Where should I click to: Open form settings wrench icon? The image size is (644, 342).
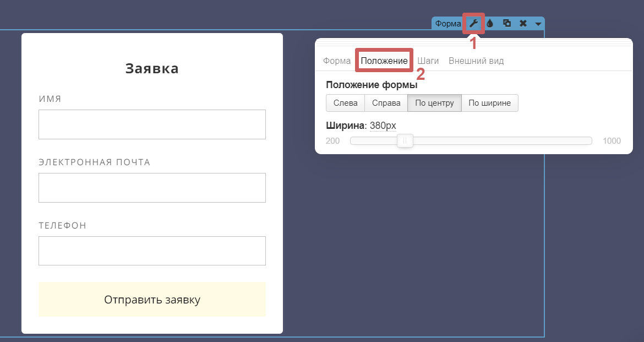[473, 24]
